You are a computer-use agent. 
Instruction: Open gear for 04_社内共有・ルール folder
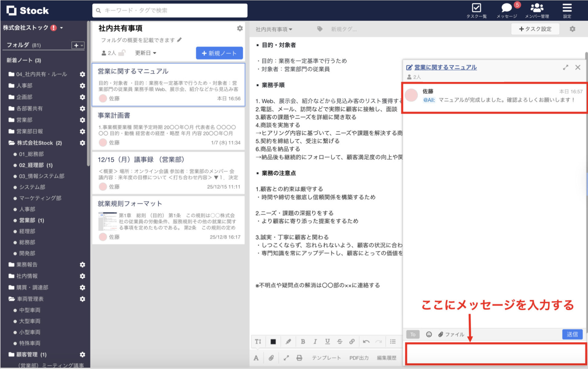[82, 74]
